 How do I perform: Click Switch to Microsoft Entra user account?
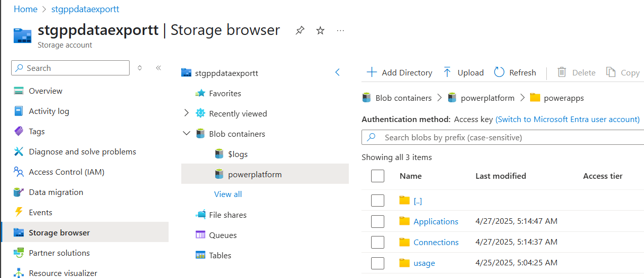[x=567, y=120]
